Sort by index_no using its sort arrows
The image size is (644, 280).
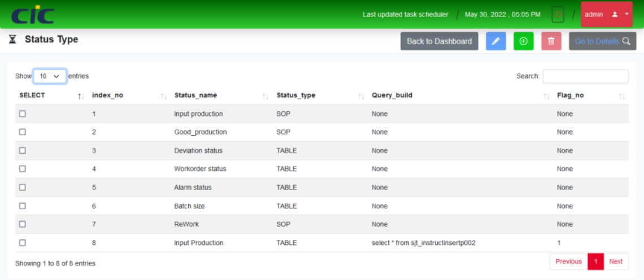pos(163,96)
